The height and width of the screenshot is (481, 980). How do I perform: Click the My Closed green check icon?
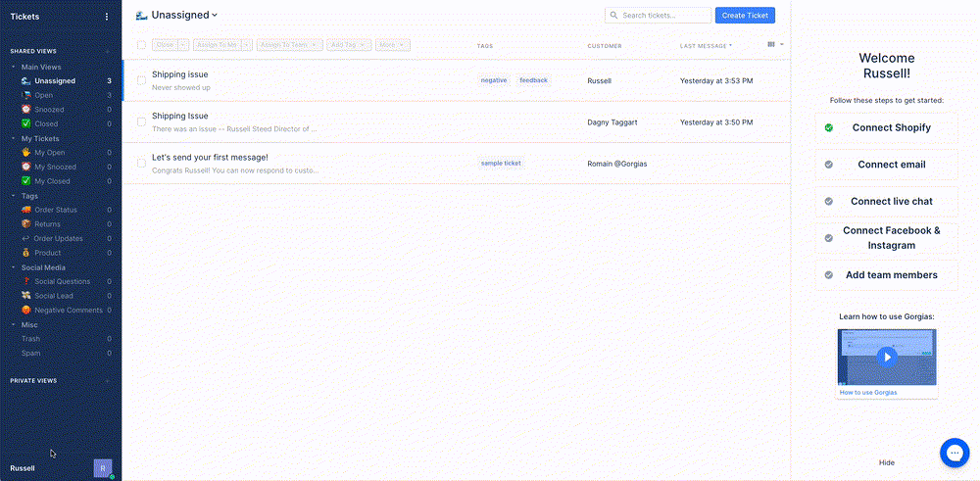coord(25,181)
